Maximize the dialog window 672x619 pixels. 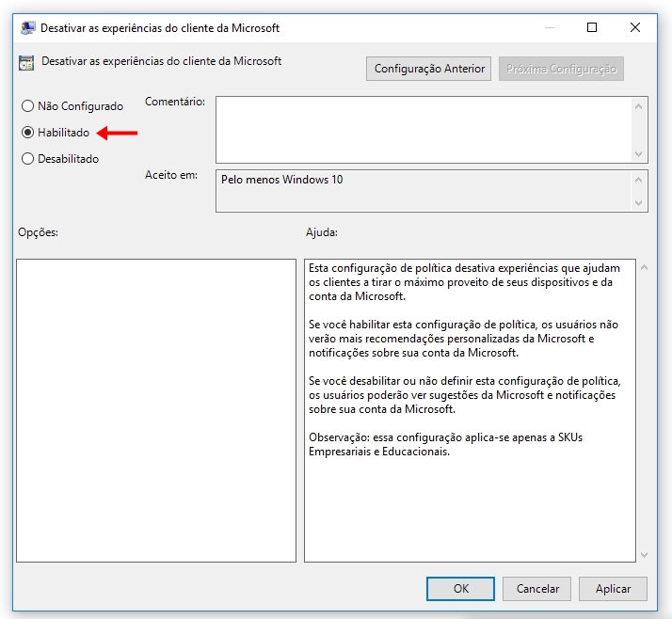[x=592, y=27]
